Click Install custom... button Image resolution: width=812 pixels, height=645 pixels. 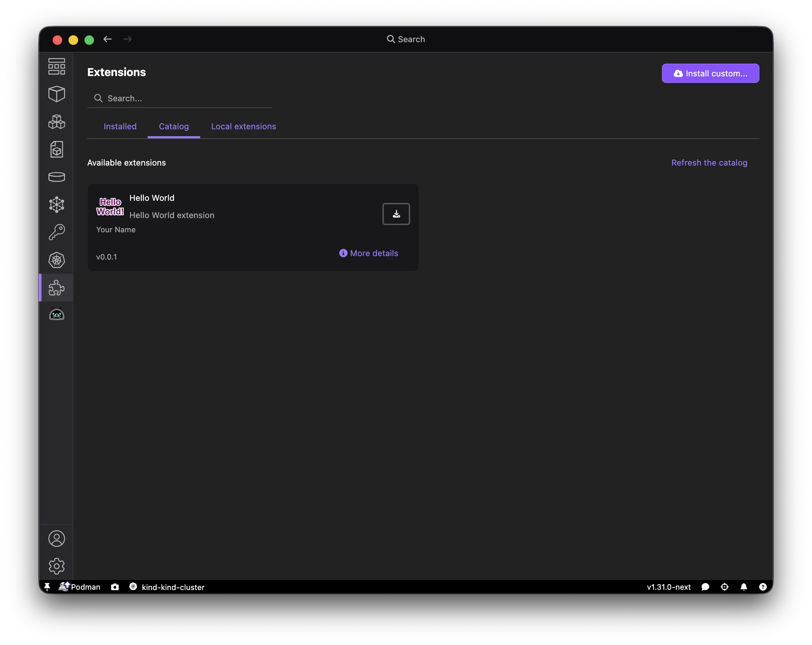coord(710,73)
